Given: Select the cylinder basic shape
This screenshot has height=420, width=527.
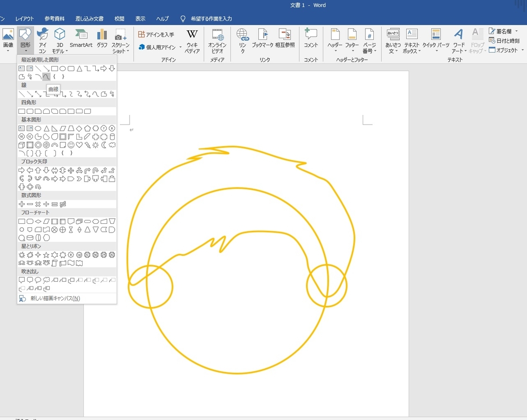Looking at the screenshot, I should click(x=112, y=136).
